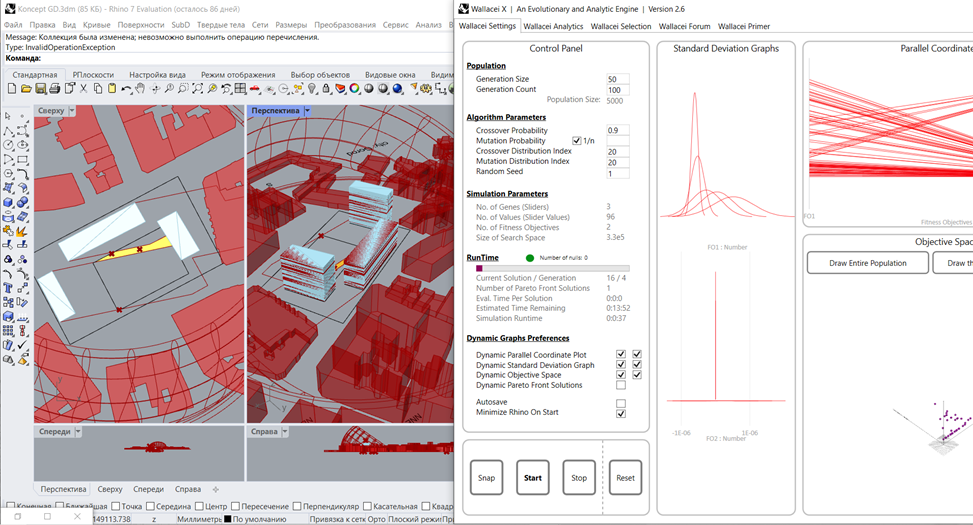973x525 pixels.
Task: Click the blue sphere render icon
Action: click(397, 89)
